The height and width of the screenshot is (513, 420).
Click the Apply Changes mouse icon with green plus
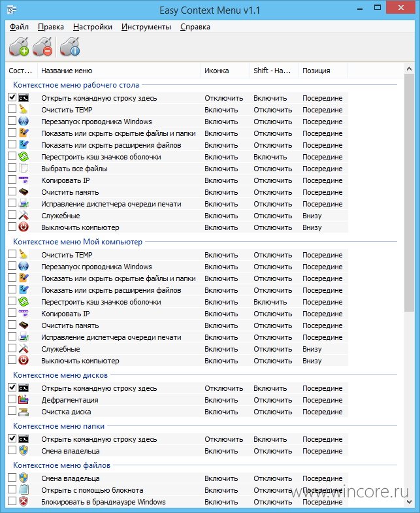[19, 46]
